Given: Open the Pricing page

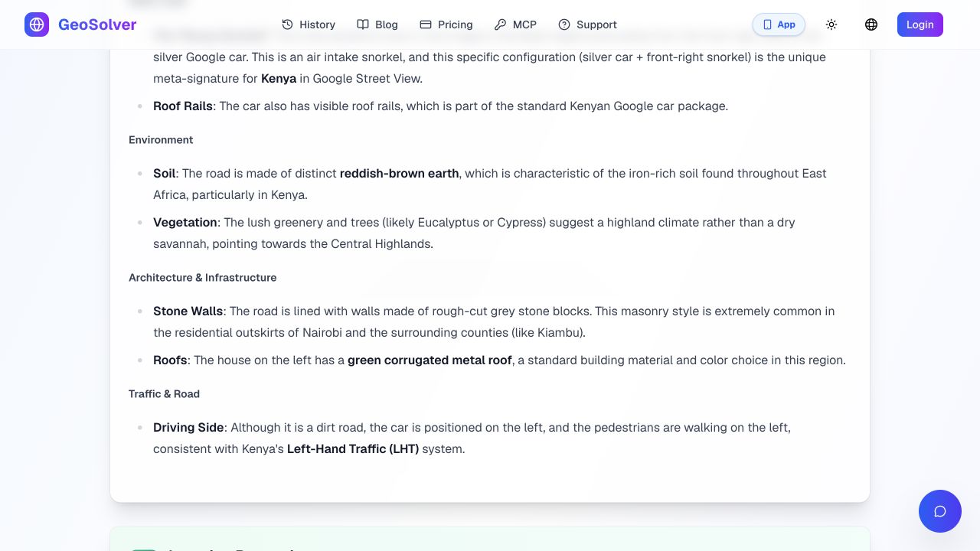Looking at the screenshot, I should (x=446, y=24).
